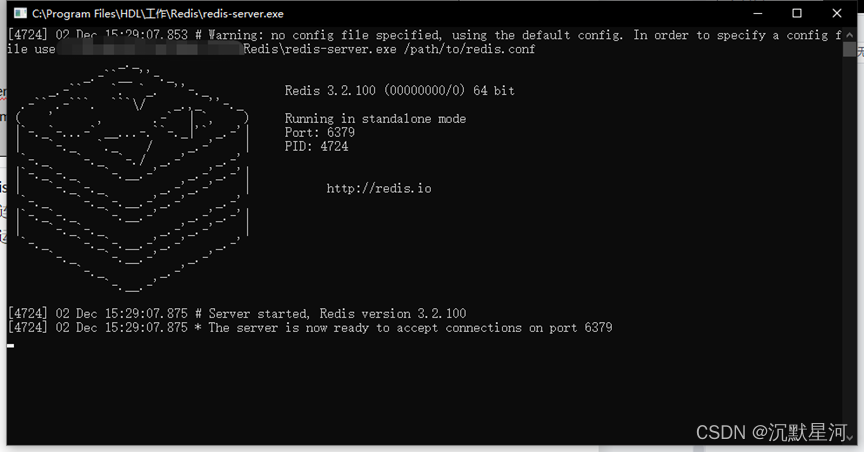Maximize the redis-server.exe console window
864x452 pixels.
[797, 13]
